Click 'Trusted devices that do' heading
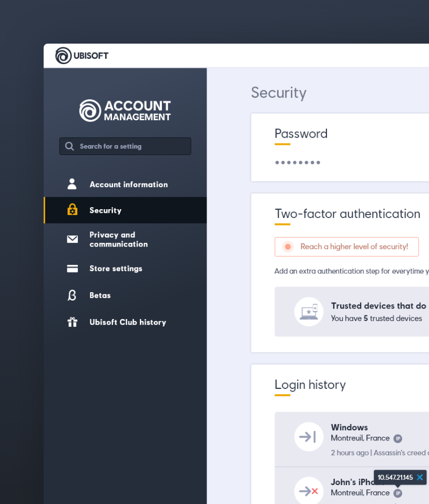Image resolution: width=429 pixels, height=504 pixels. [379, 306]
